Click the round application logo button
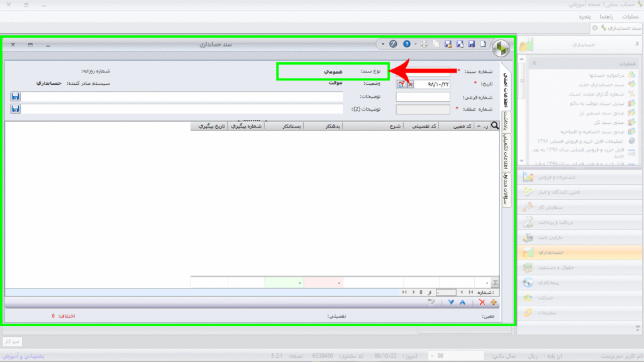The image size is (644, 362). 501,48
